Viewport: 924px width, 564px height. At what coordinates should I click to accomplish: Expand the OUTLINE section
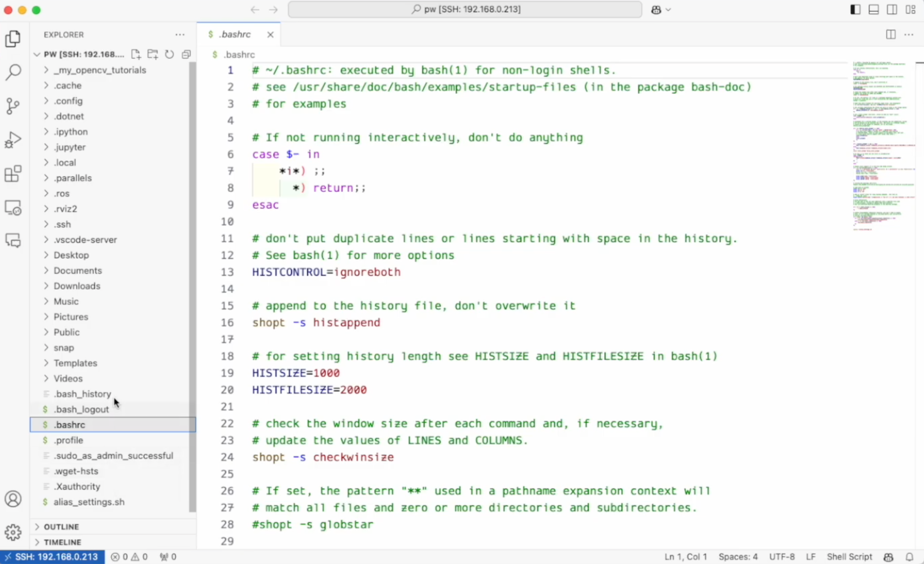[x=61, y=527]
